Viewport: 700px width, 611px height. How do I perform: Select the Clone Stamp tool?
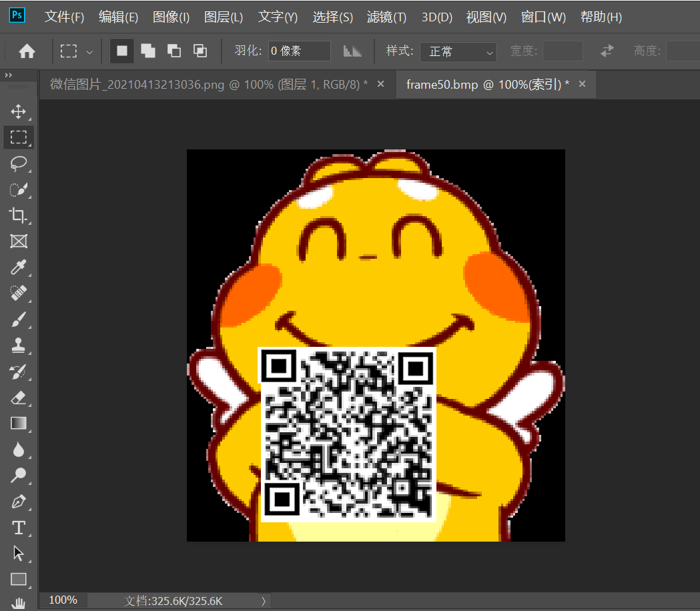(18, 345)
